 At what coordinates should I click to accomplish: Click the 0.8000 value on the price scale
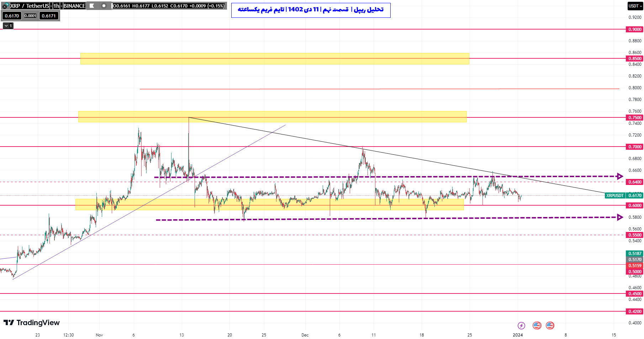pyautogui.click(x=635, y=88)
